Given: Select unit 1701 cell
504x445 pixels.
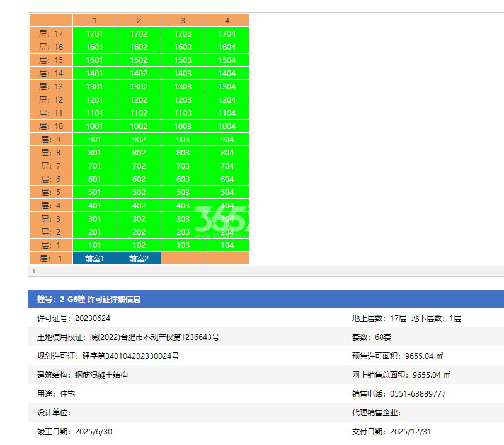Looking at the screenshot, I should pos(94,34).
